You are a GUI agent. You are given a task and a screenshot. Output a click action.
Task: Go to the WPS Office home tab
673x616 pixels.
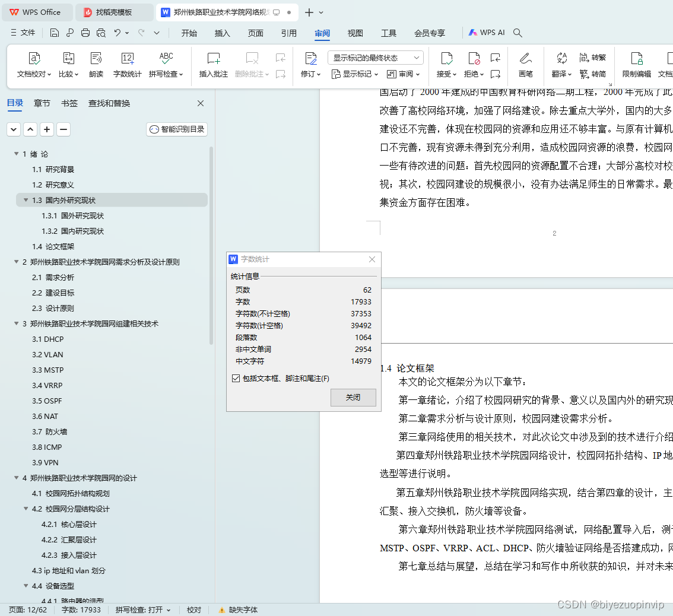[37, 12]
